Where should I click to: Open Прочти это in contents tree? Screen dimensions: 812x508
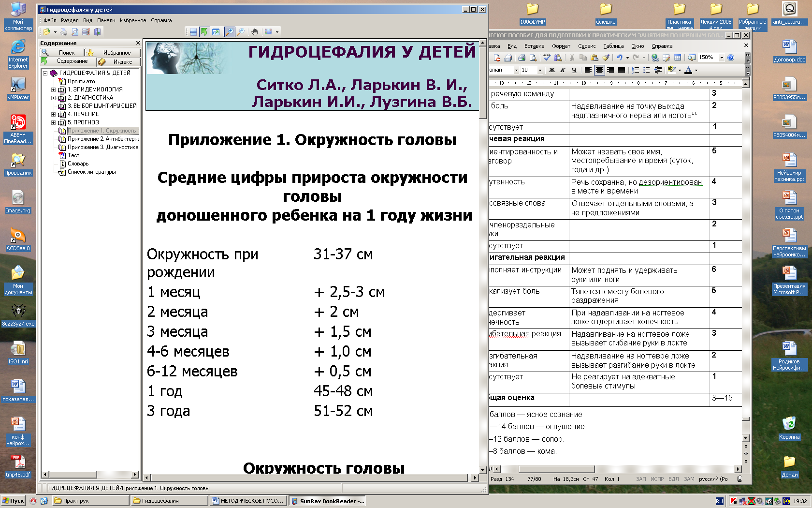click(x=81, y=81)
